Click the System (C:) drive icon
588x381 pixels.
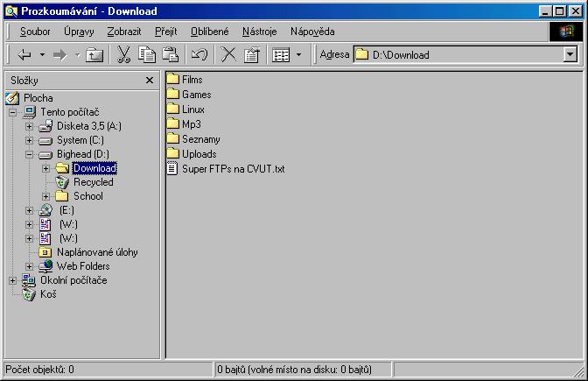pyautogui.click(x=45, y=141)
